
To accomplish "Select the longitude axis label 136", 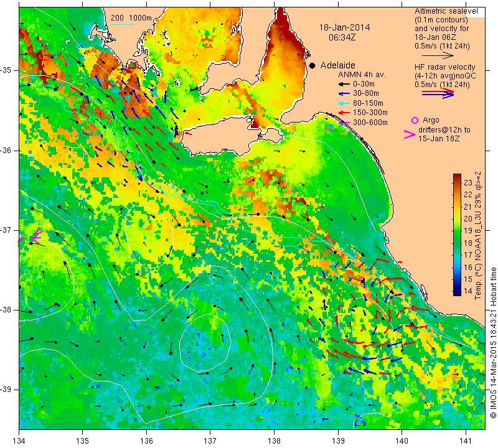I will point(146,441).
